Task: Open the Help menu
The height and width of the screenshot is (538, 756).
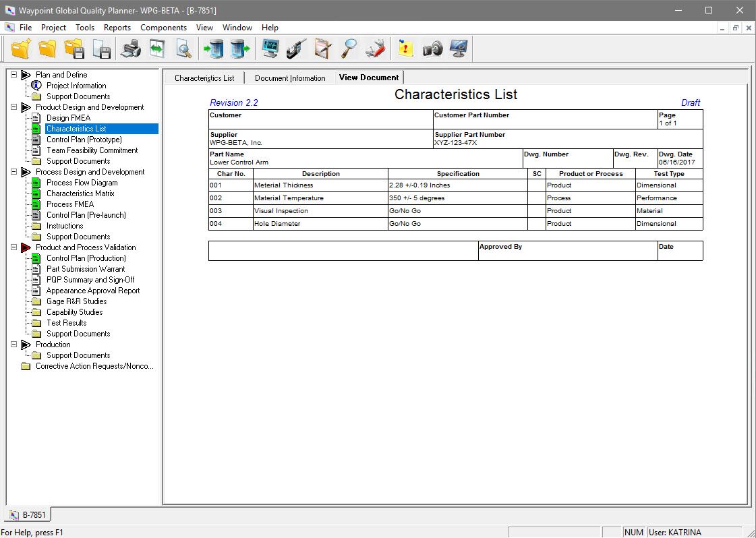Action: (270, 28)
